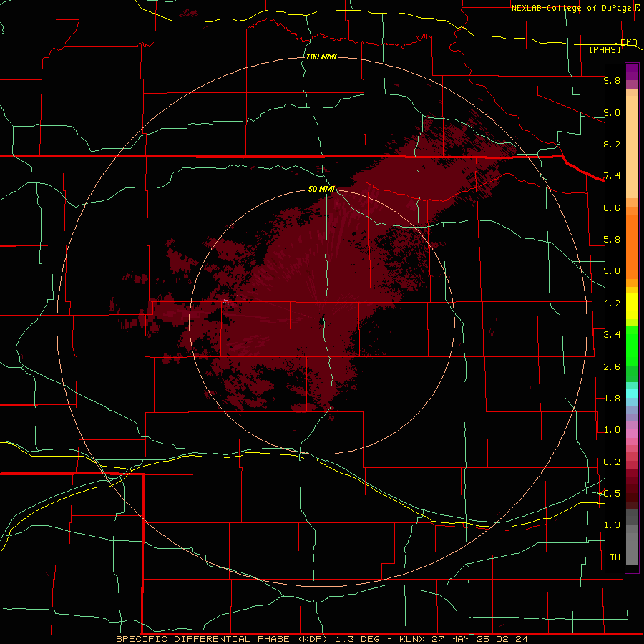
Task: Click the 9.0 value on the color scale
Action: pyautogui.click(x=612, y=112)
